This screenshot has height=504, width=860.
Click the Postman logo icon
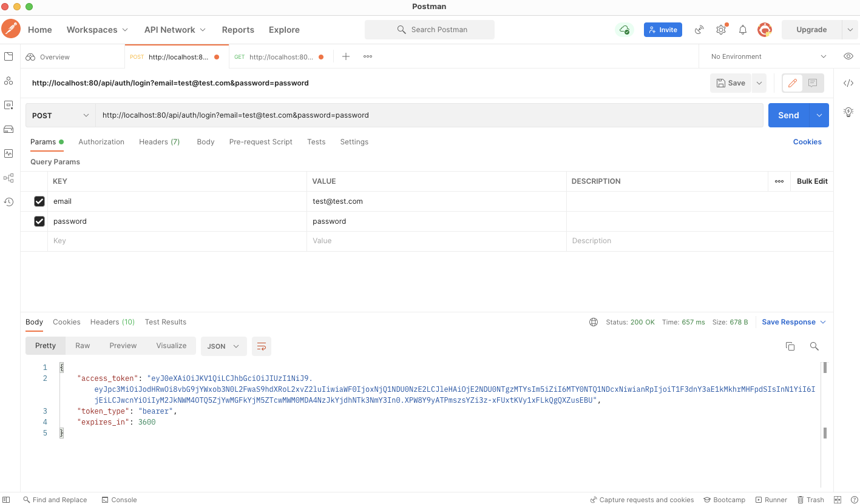11,29
